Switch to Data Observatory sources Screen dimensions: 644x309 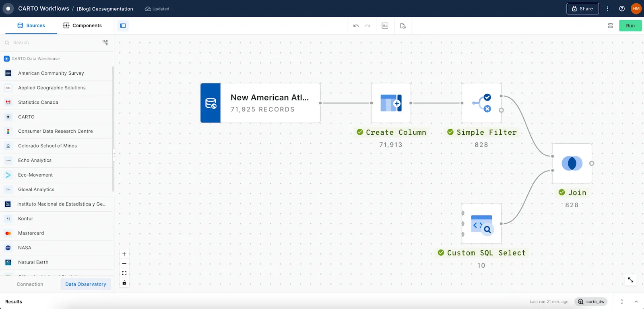[86, 284]
